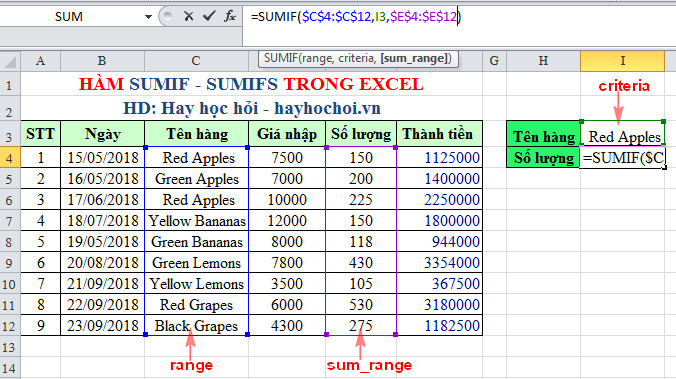Select row 13 header
676x379 pixels.
pyautogui.click(x=10, y=347)
